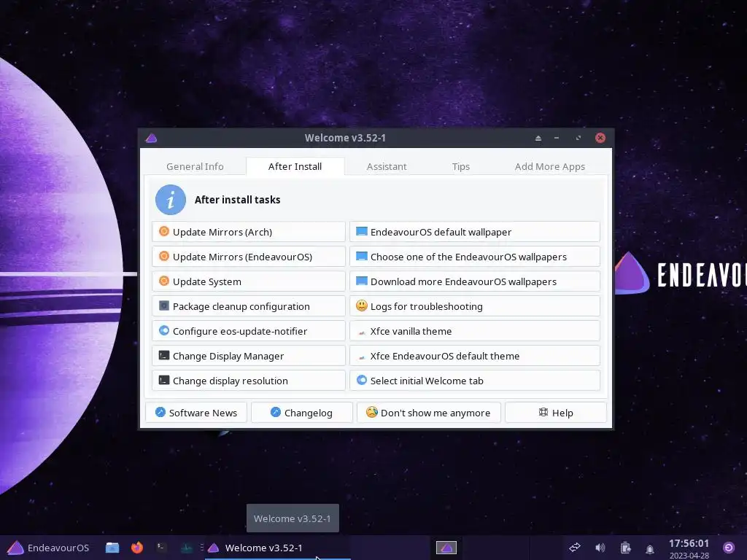Image resolution: width=747 pixels, height=560 pixels.
Task: Open Logs for troubleshooting
Action: (474, 306)
